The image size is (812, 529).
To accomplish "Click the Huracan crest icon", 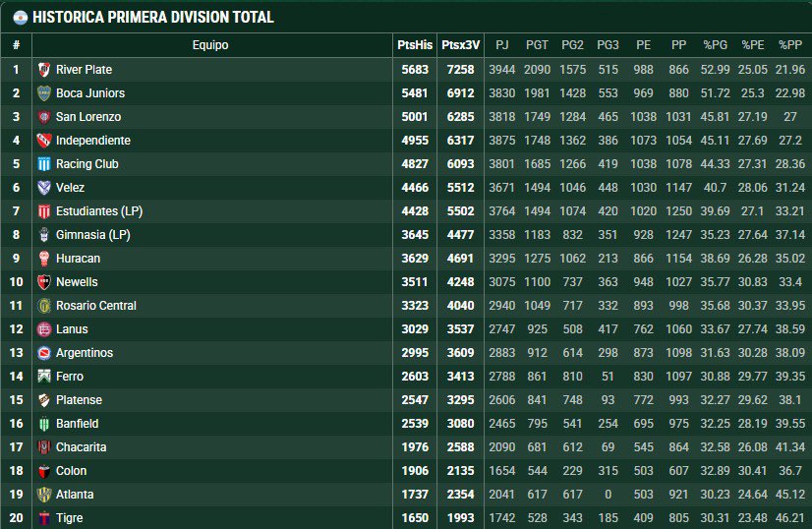I will click(x=44, y=258).
